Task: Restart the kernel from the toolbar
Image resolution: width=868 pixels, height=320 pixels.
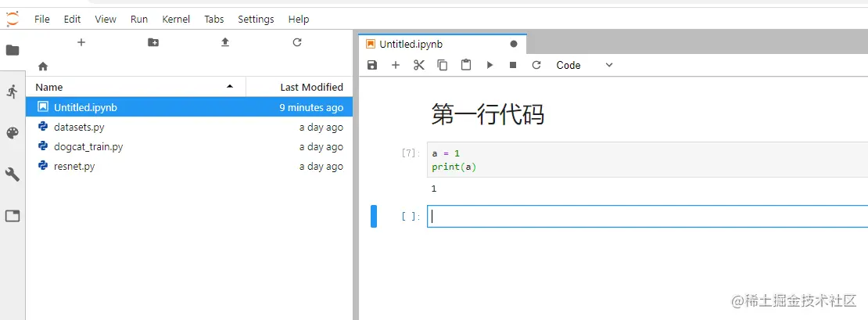Action: [x=536, y=65]
